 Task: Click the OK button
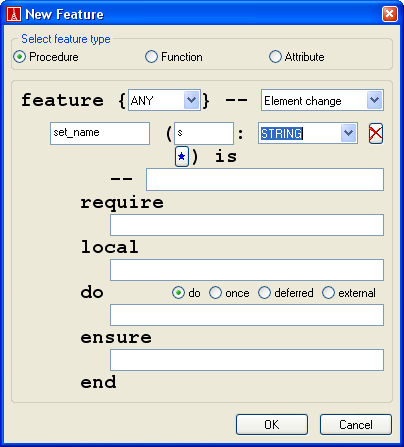[x=272, y=424]
